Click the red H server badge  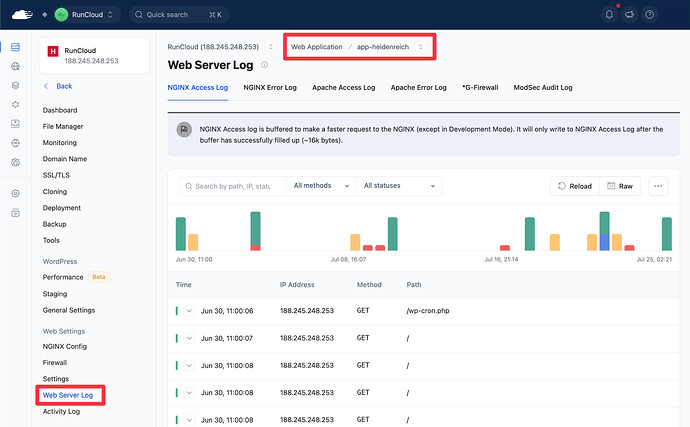[53, 52]
